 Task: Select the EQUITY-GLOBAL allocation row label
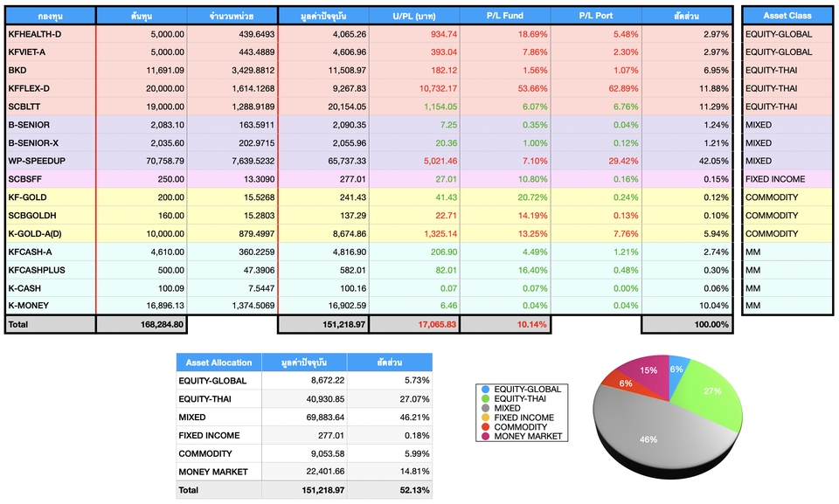(x=218, y=381)
